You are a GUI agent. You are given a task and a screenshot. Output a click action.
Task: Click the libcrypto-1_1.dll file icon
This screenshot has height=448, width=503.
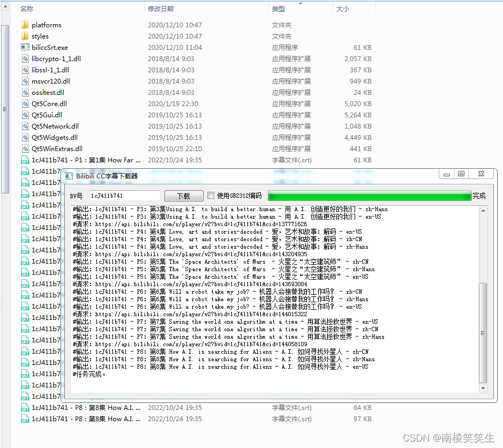click(x=25, y=58)
